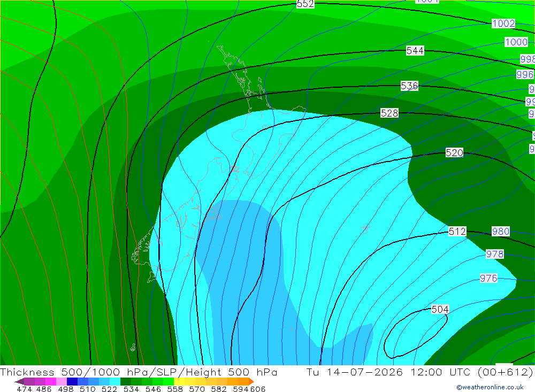The image size is (535, 392).
Task: Click the 552 height contour label
Action: (x=305, y=4)
